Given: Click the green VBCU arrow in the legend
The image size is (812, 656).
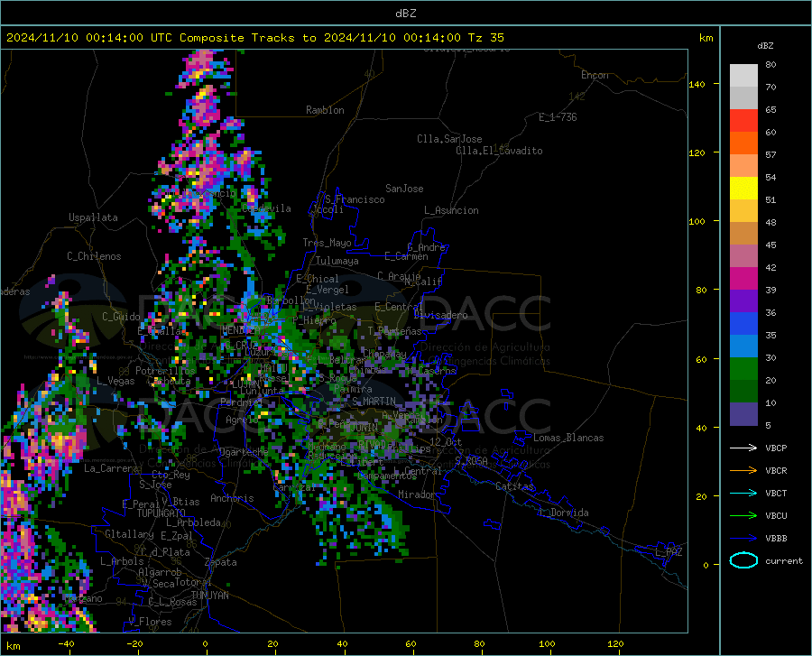Looking at the screenshot, I should (x=743, y=516).
